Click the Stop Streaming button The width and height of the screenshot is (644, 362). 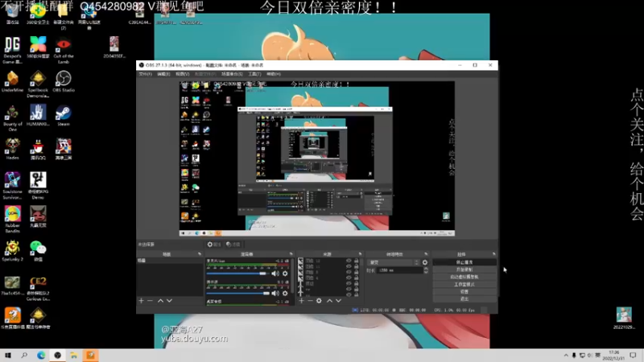464,262
